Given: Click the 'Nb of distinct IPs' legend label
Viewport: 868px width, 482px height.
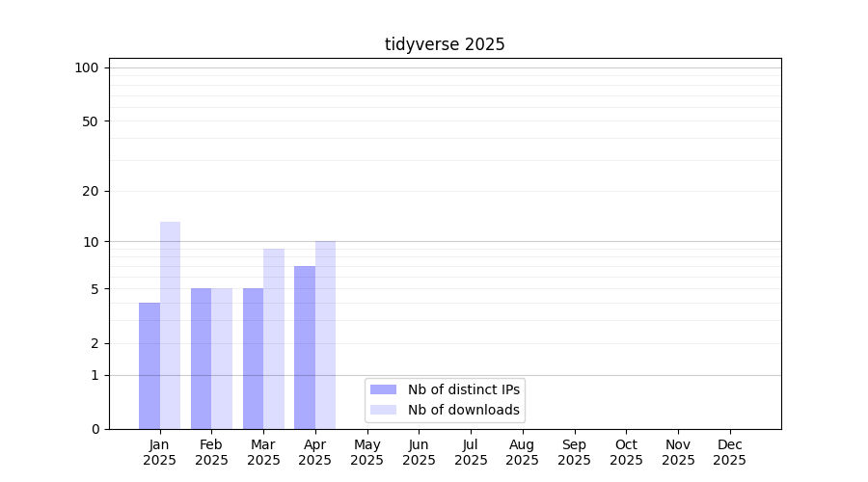Looking at the screenshot, I should click(464, 389).
